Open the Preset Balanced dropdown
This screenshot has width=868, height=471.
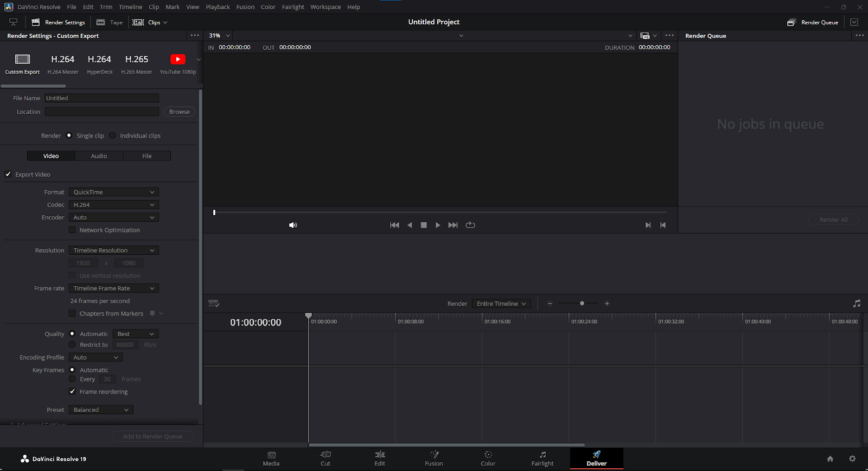101,410
